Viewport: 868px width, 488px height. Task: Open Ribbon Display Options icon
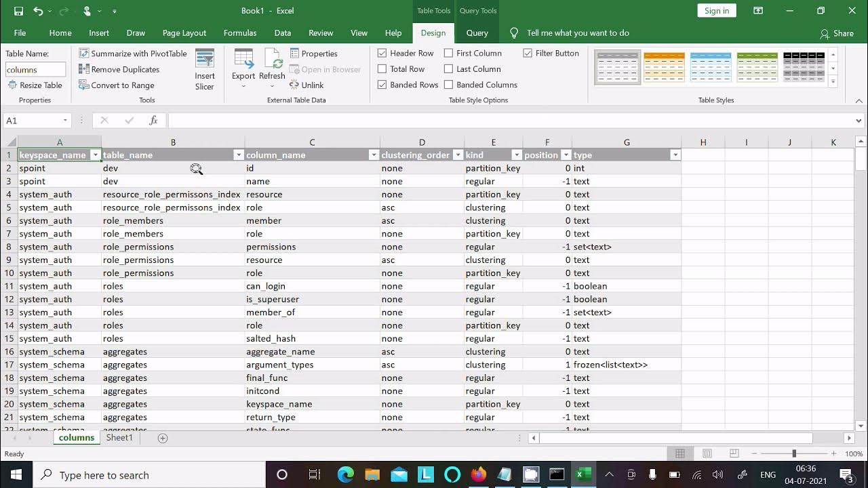click(758, 11)
